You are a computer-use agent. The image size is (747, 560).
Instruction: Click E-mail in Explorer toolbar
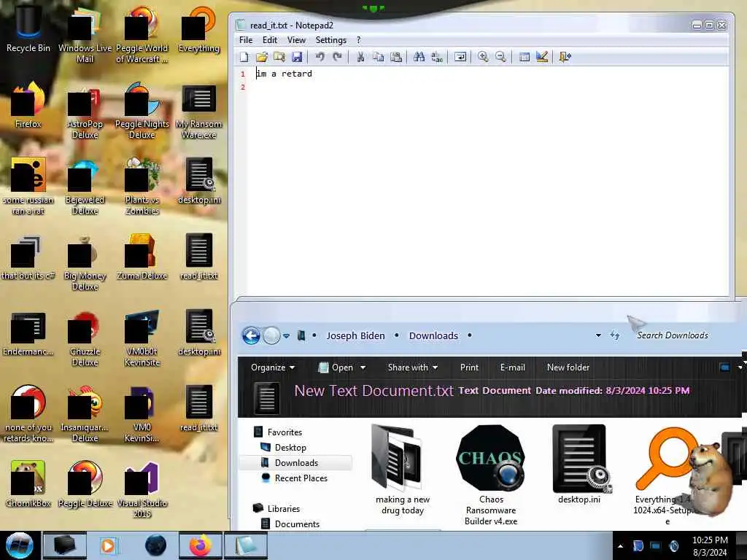(513, 367)
